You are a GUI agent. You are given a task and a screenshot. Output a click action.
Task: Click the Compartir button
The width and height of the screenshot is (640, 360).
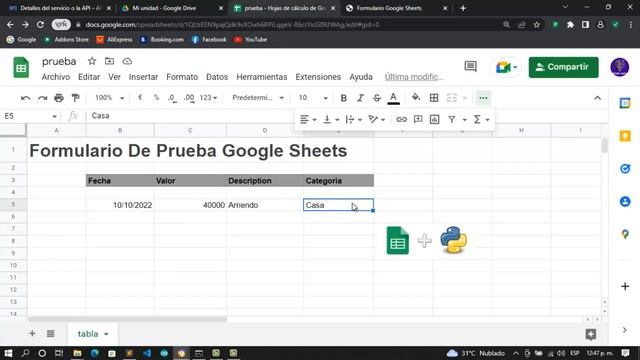pyautogui.click(x=563, y=67)
